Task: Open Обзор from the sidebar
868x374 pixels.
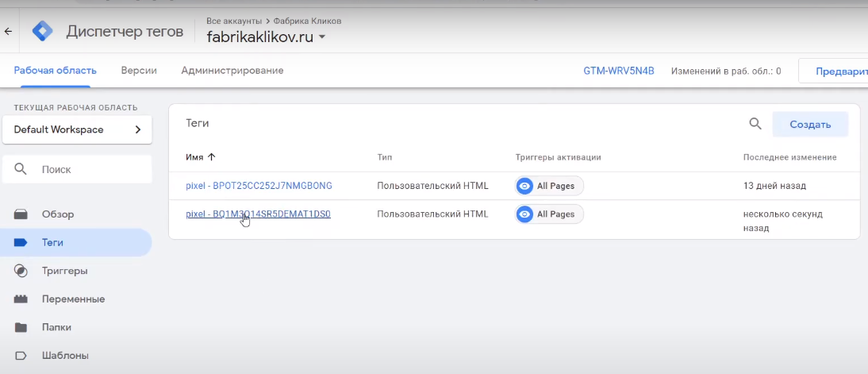Action: [x=57, y=214]
